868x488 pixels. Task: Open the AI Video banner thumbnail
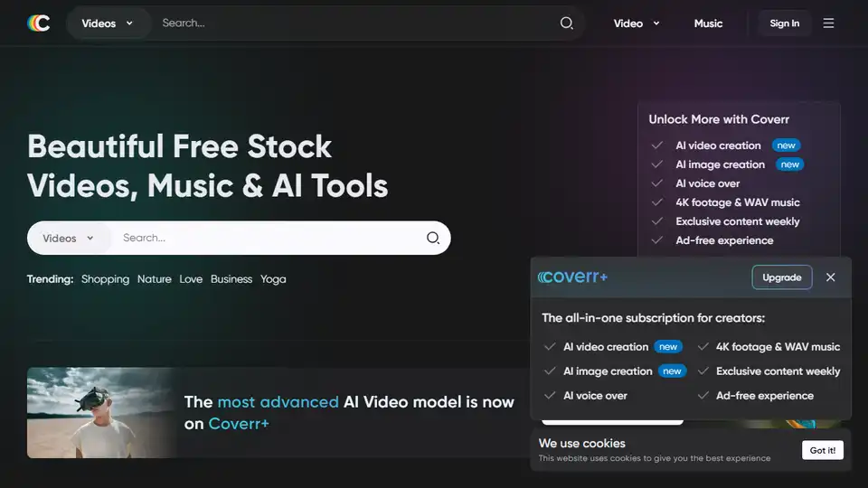coord(99,412)
